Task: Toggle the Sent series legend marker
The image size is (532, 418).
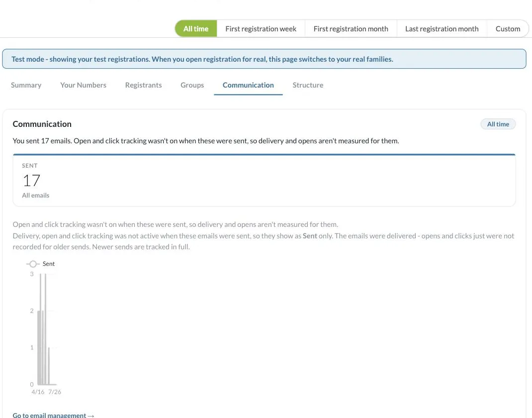Action: (33, 264)
